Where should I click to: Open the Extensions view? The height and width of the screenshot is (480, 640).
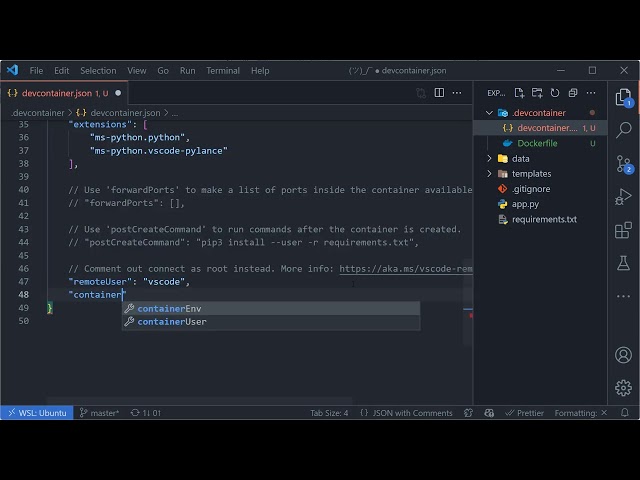click(623, 230)
